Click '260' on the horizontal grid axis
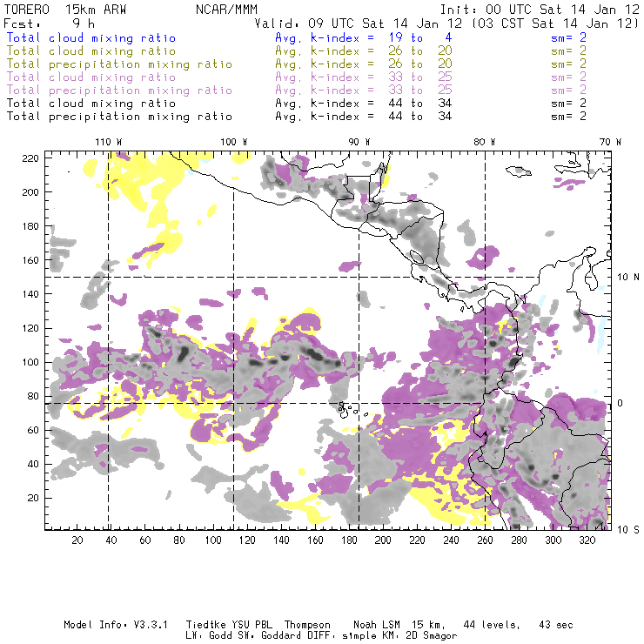Viewport: 644px width, 644px height. pos(485,540)
